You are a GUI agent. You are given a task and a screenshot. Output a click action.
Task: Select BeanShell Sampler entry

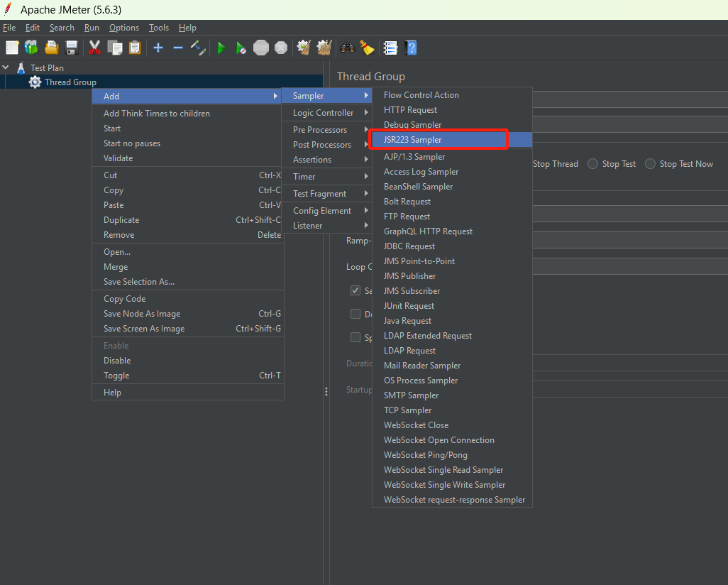tap(452, 186)
